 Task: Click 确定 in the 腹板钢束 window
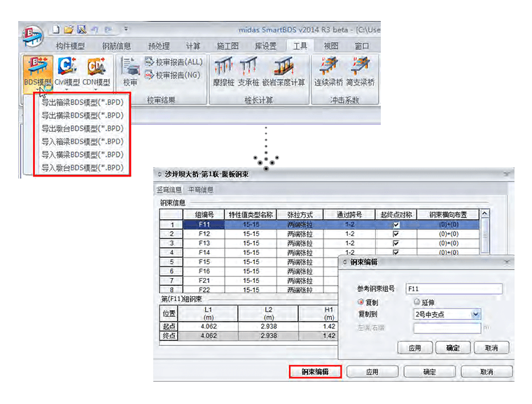pos(429,372)
